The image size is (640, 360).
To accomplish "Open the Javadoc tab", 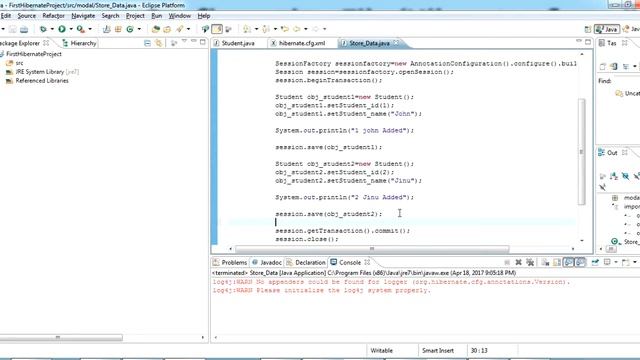I will pos(267,262).
